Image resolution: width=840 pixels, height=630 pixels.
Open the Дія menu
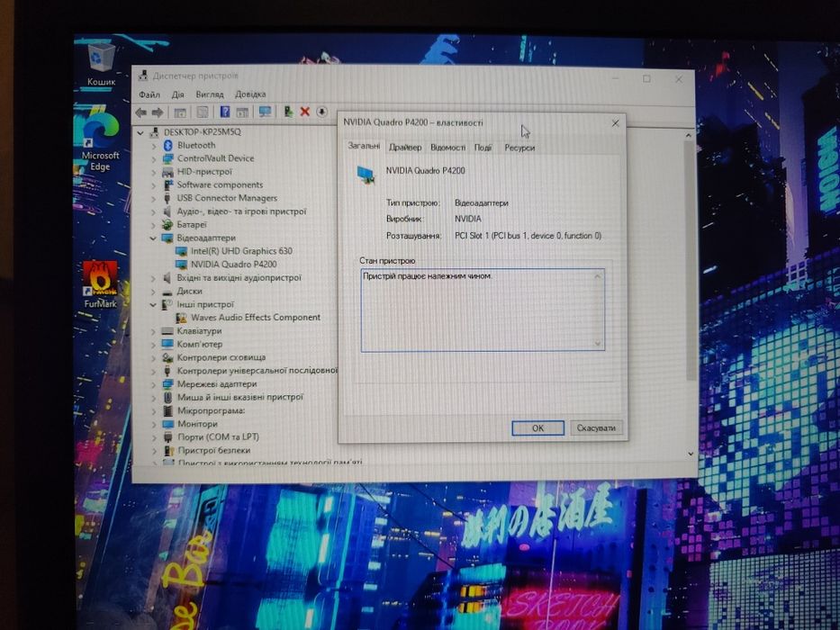[x=178, y=94]
